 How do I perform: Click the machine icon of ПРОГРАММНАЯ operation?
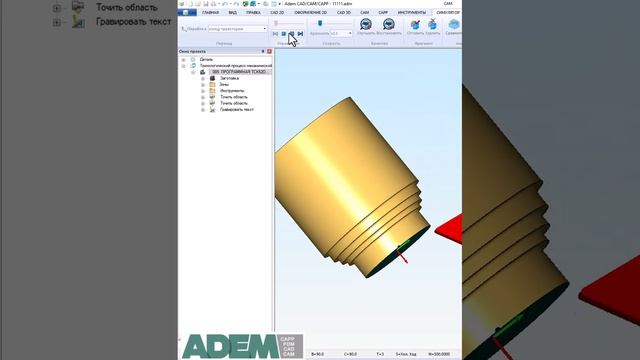coord(203,72)
